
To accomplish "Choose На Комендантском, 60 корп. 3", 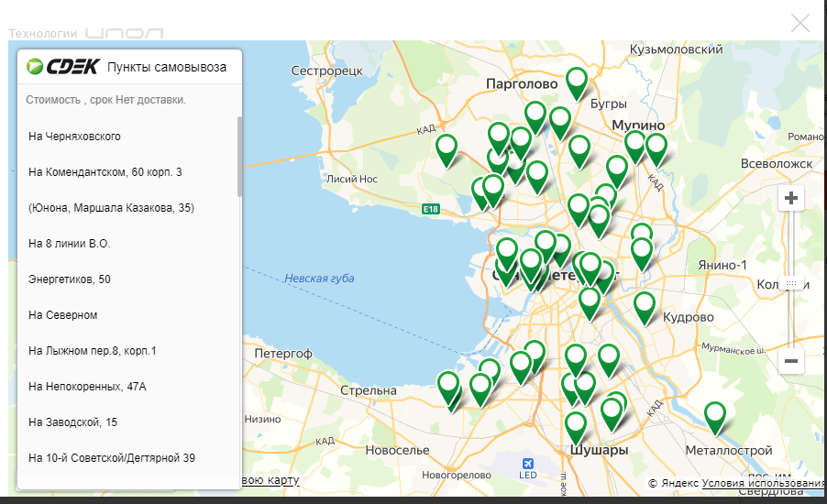I will 105,172.
